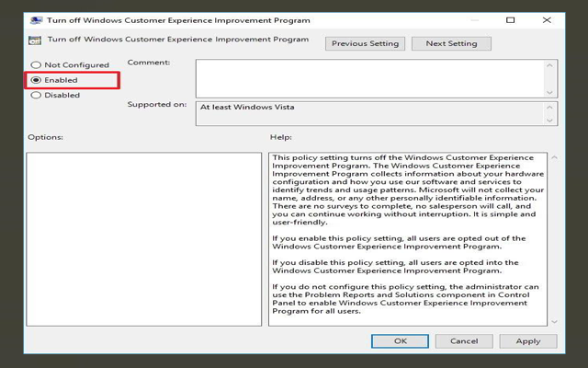Click the Supported on box up arrow
The height and width of the screenshot is (368, 588).
pos(551,107)
